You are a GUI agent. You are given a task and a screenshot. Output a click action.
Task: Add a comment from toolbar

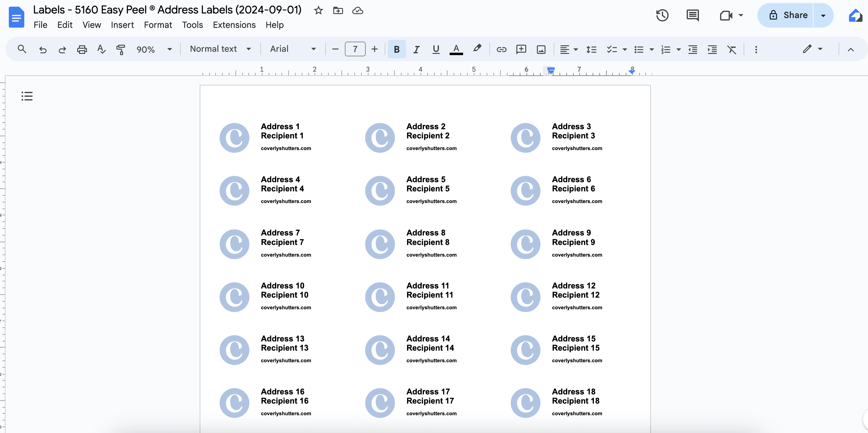point(521,50)
